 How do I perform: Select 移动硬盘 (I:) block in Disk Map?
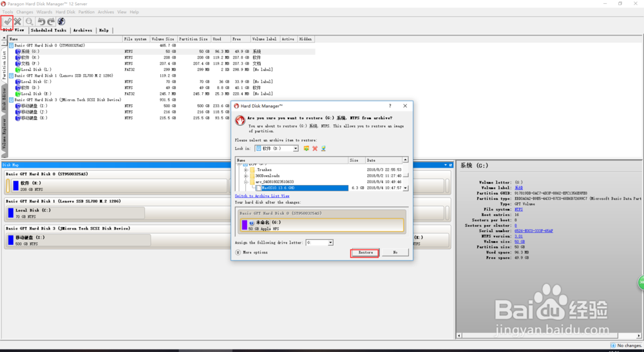click(x=78, y=240)
